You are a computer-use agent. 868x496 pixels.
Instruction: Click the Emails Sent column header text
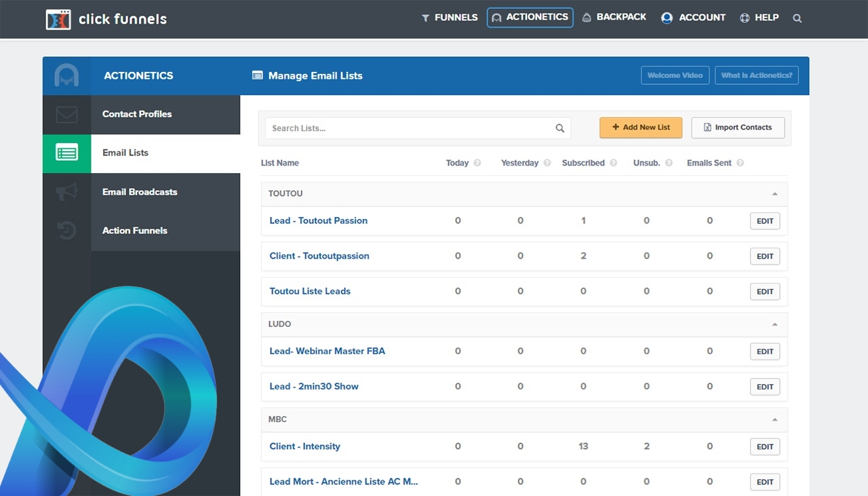pos(709,163)
